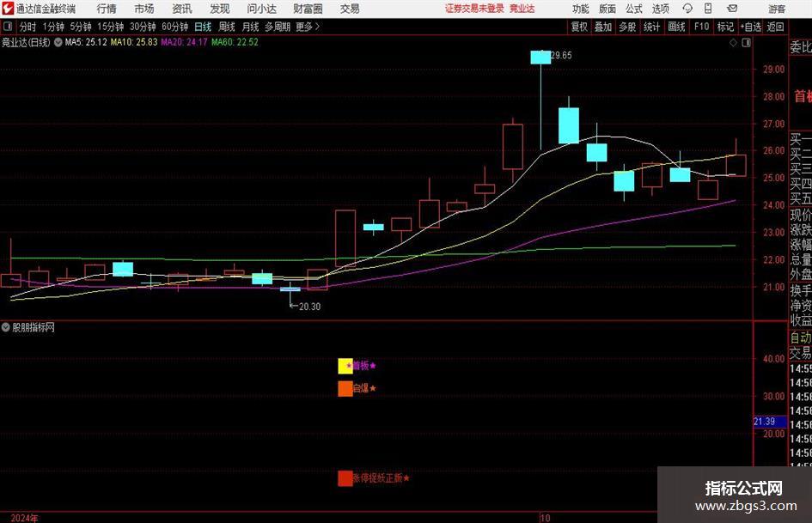
Task: Click the headset customer service icon
Action: [687, 9]
